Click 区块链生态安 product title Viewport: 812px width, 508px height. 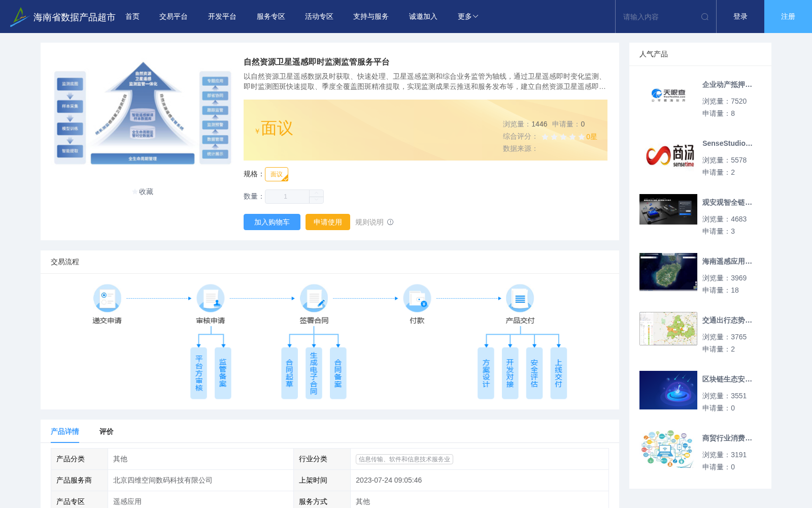[727, 379]
